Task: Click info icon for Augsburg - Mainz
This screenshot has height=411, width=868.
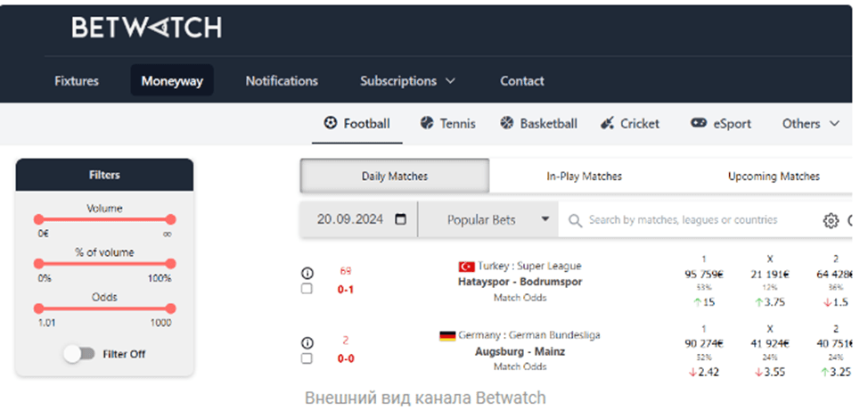Action: [307, 343]
